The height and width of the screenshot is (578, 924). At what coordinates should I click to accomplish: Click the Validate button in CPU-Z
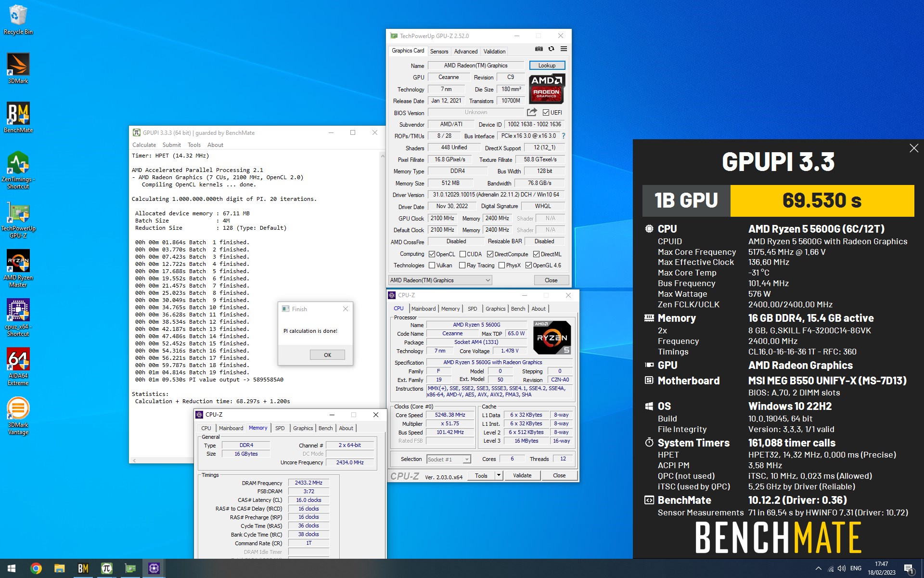click(522, 475)
